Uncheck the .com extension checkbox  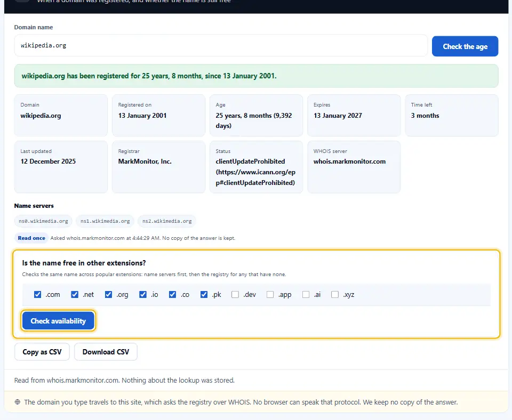pyautogui.click(x=37, y=294)
